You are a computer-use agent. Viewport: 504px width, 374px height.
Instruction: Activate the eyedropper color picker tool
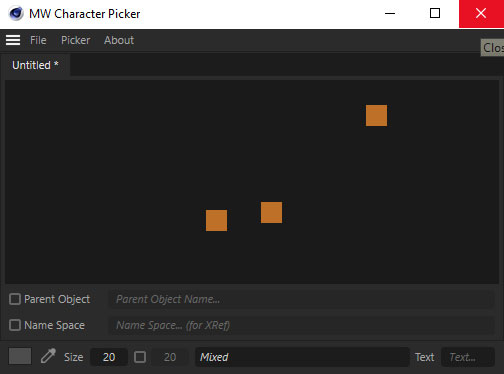click(48, 356)
